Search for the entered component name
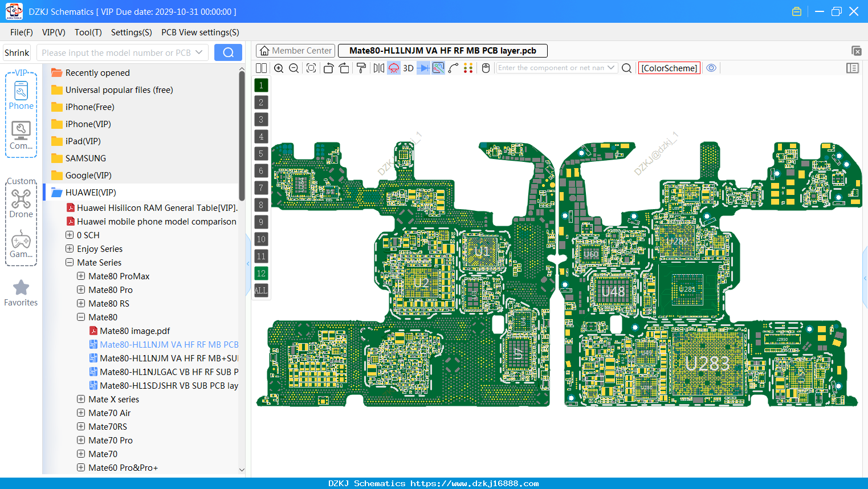The width and height of the screenshot is (868, 489). [626, 68]
